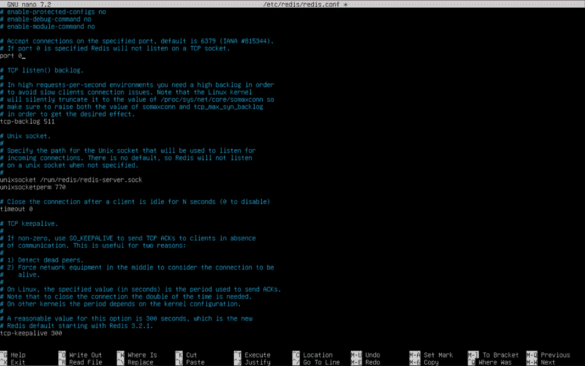Click the '# Unix socket.' comment line
The width and height of the screenshot is (585, 366).
tap(25, 136)
